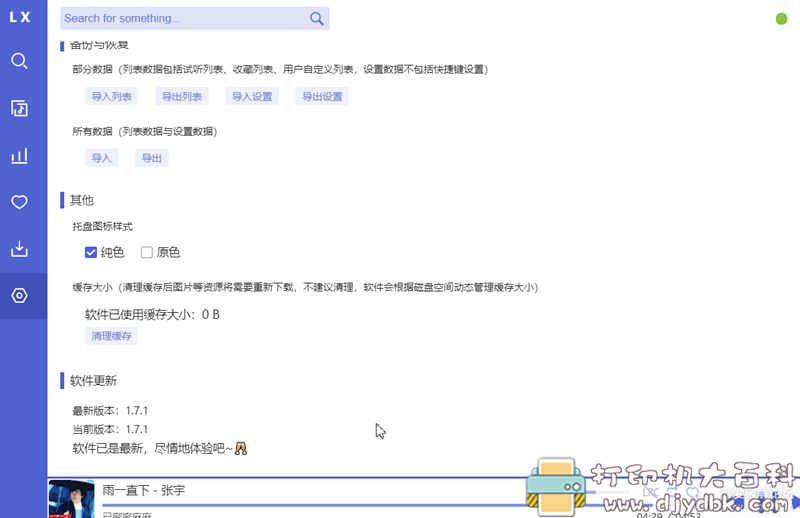Click the album cover thumbnail in the player
Screen dimensions: 800x518
tap(71, 499)
